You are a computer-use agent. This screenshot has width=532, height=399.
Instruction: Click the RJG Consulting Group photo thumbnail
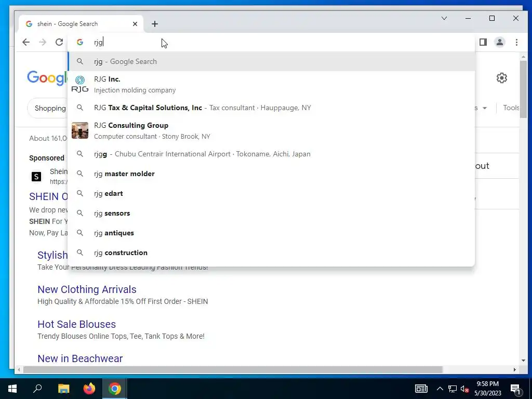(80, 130)
